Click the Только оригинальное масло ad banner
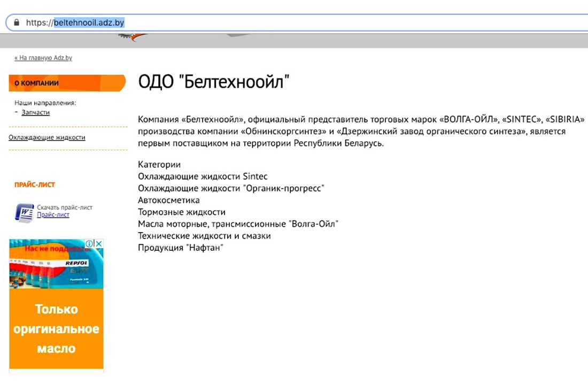The height and width of the screenshot is (392, 588). coord(56,328)
